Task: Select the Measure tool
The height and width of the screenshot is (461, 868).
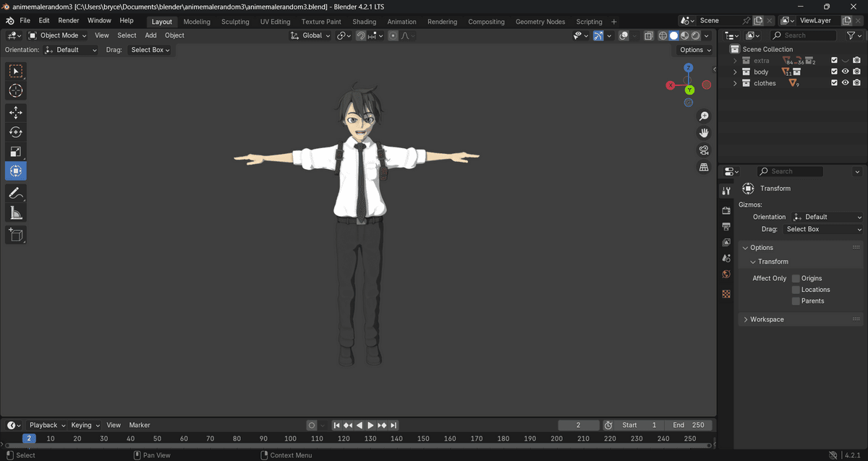Action: (15, 212)
